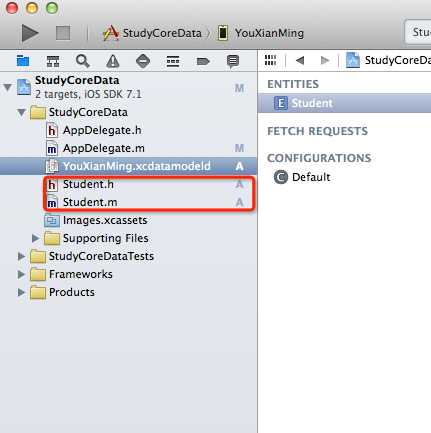The width and height of the screenshot is (431, 433).
Task: Open the related items grid menu
Action: tap(270, 60)
